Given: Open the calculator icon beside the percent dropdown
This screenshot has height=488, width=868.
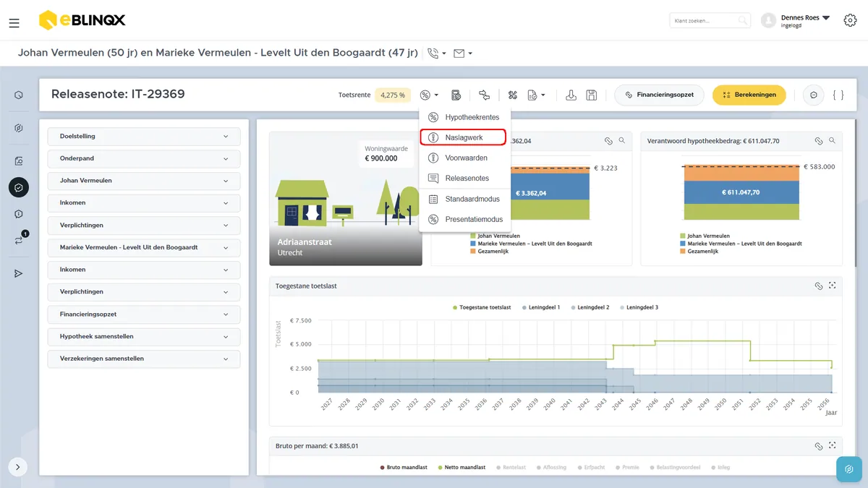Looking at the screenshot, I should [x=456, y=95].
